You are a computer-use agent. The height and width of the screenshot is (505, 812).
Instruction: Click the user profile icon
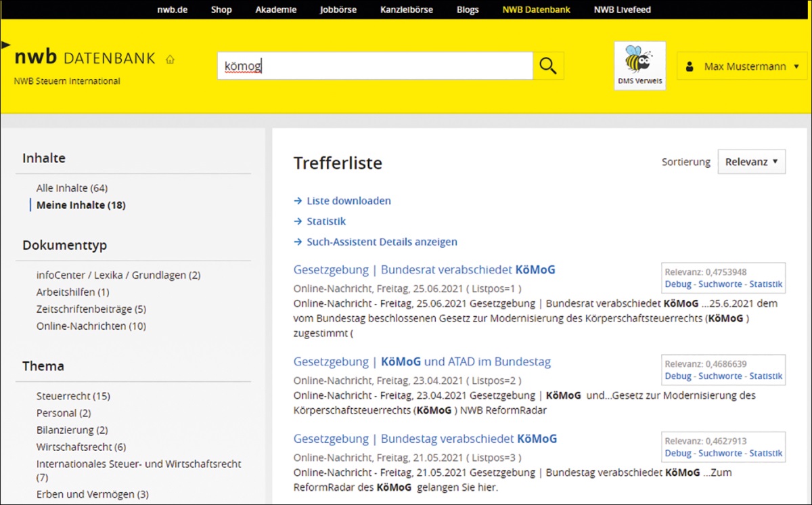click(x=690, y=67)
